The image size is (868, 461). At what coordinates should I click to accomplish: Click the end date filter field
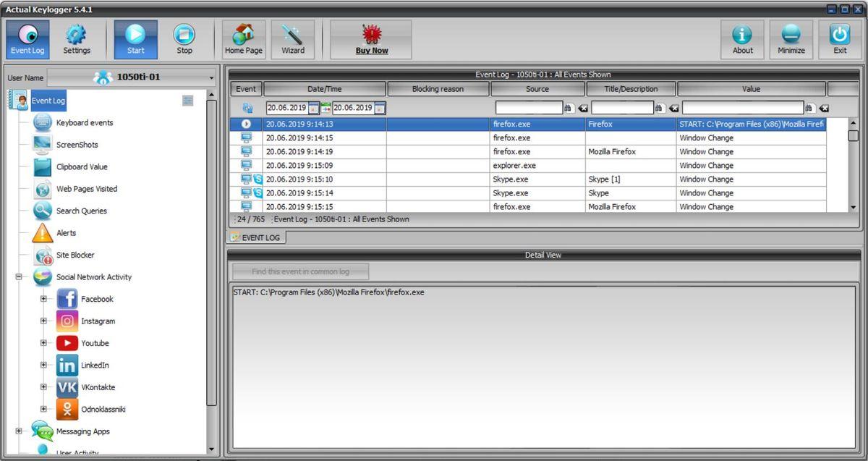click(x=353, y=108)
